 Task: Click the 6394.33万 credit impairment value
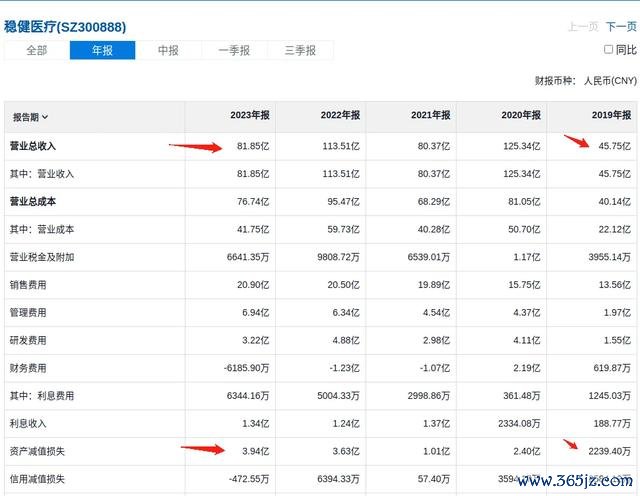click(x=338, y=479)
